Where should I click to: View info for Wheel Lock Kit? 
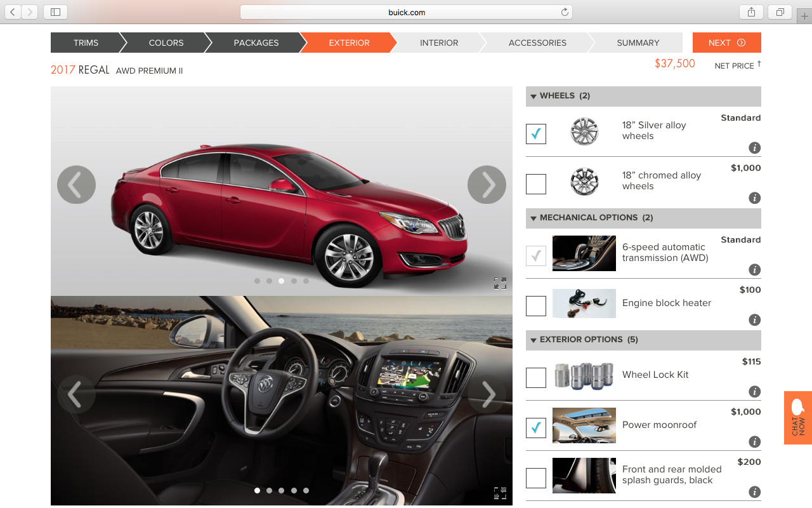tap(754, 392)
